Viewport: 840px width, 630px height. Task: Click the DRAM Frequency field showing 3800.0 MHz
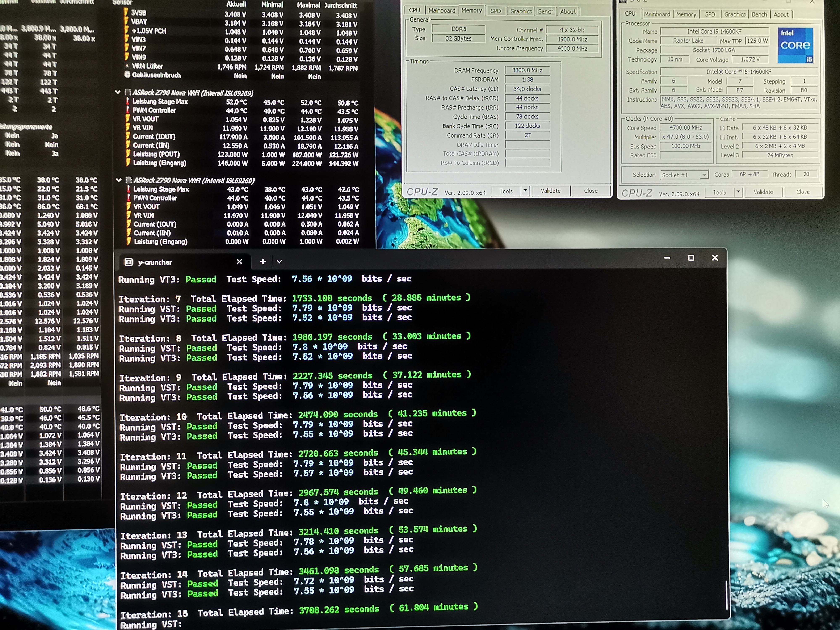tap(527, 70)
